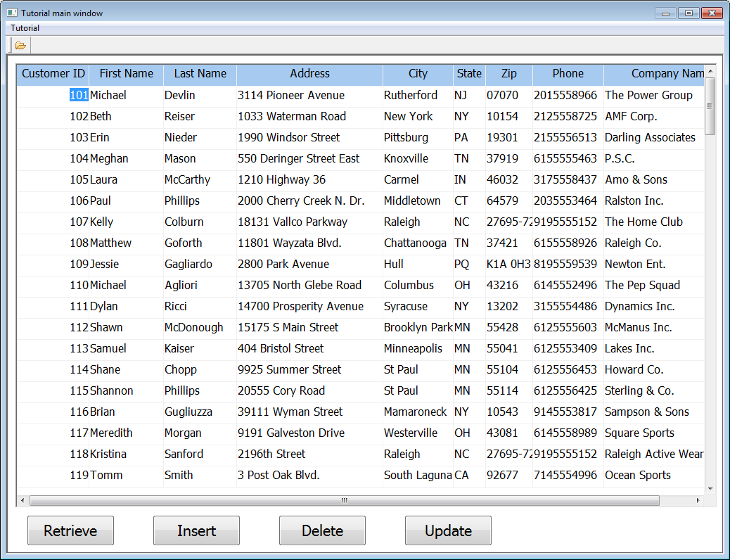Viewport: 730px width, 560px height.
Task: Maximize the Tutorial main window
Action: tap(689, 13)
